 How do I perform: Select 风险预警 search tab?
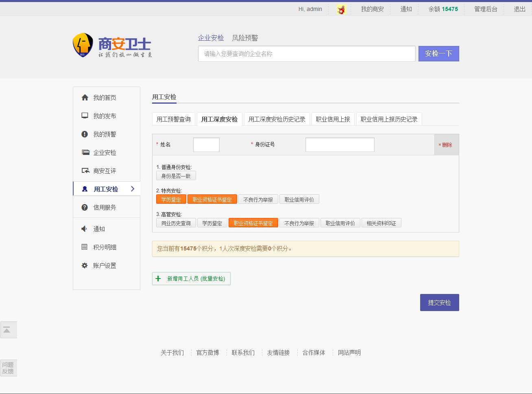(245, 38)
